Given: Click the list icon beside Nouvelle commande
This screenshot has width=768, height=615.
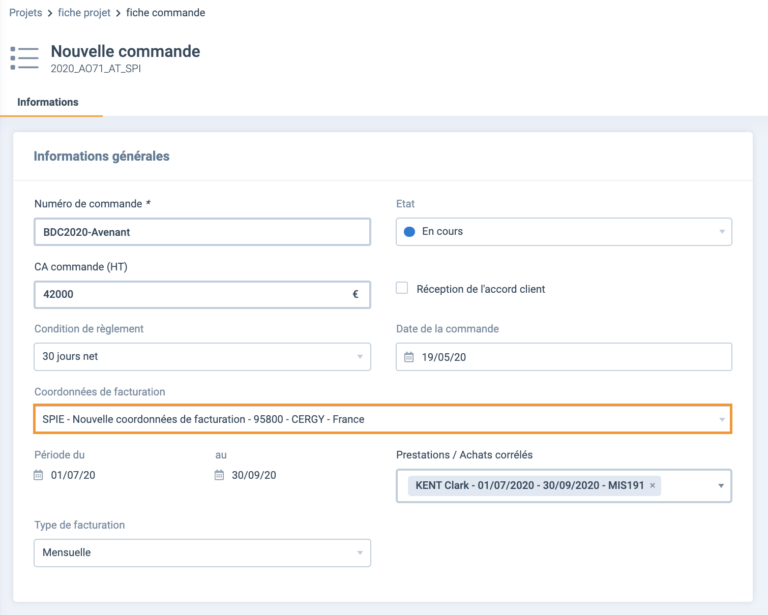Looking at the screenshot, I should [x=24, y=58].
